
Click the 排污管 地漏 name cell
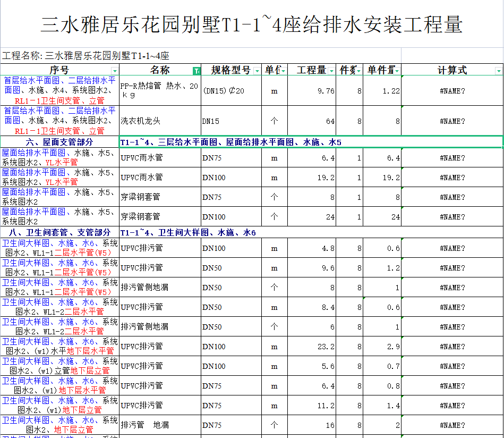[x=159, y=425]
